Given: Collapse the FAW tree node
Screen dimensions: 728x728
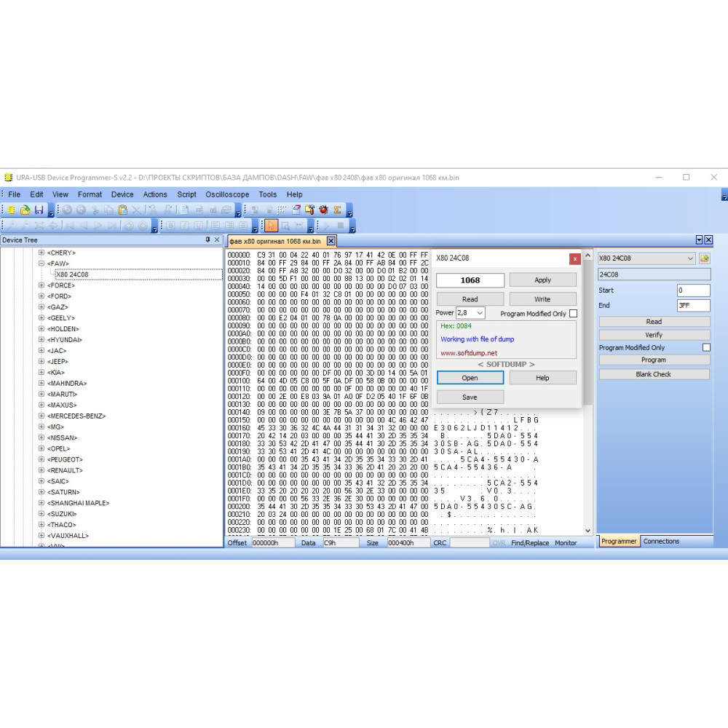Looking at the screenshot, I should pos(41,264).
